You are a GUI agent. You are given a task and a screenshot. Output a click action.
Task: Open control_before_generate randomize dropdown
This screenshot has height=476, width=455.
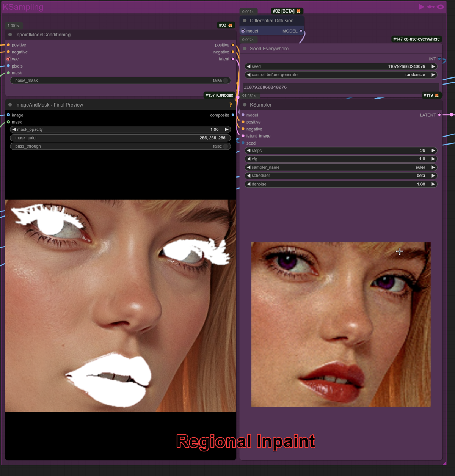pos(341,75)
